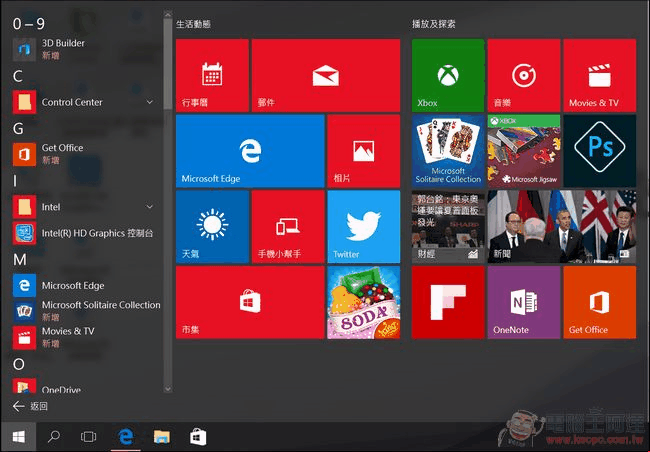This screenshot has width=650, height=452.
Task: Open the 天氣 weather tile
Action: pyautogui.click(x=212, y=226)
